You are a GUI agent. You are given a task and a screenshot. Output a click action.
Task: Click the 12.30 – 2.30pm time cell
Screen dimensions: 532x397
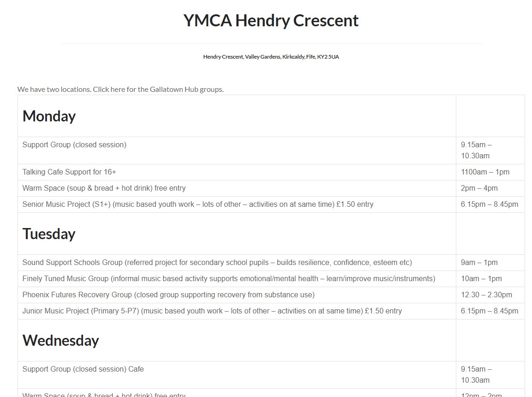(486, 295)
